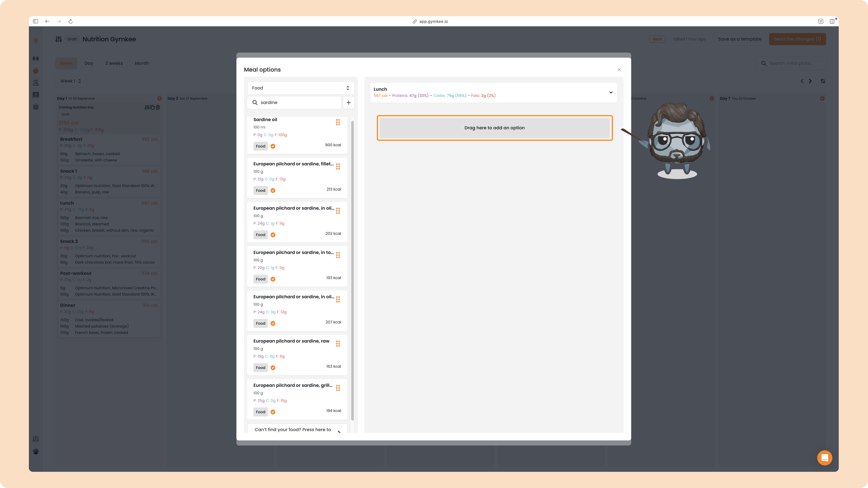
Task: Click the Sardine oil food title
Action: click(x=265, y=120)
